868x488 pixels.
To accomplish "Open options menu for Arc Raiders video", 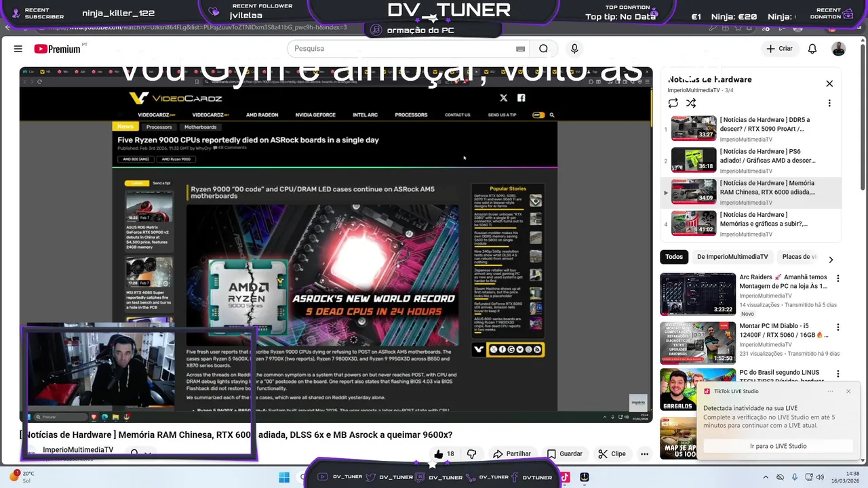I will coord(838,279).
